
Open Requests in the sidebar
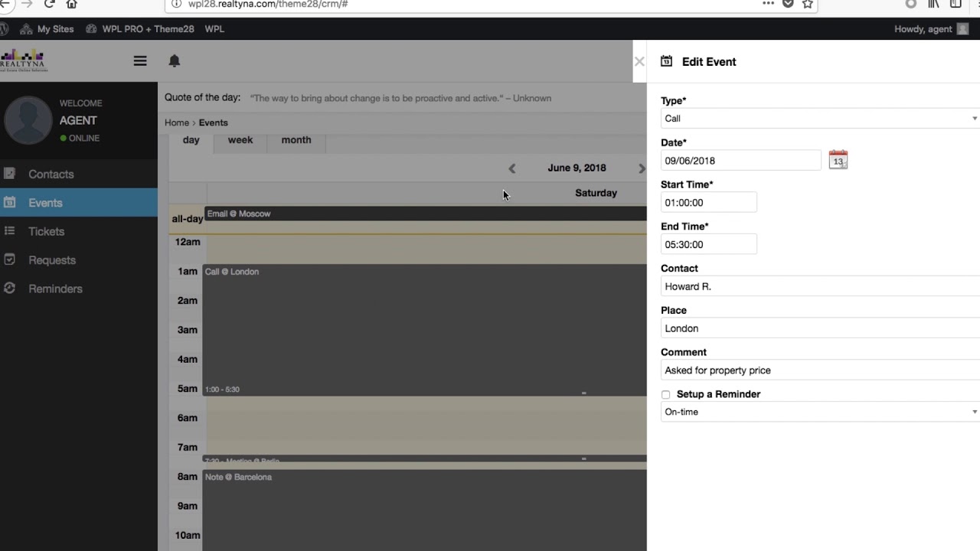[x=79, y=260]
